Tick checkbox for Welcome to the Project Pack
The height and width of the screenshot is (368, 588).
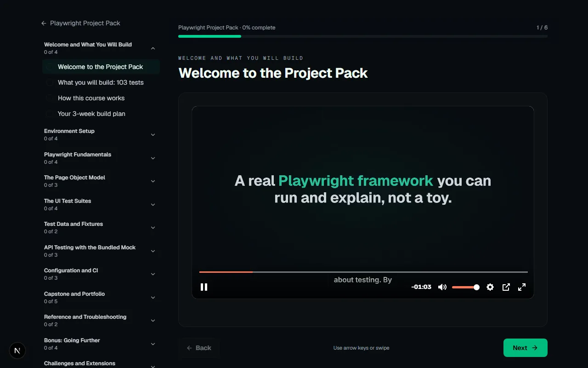[x=50, y=67]
